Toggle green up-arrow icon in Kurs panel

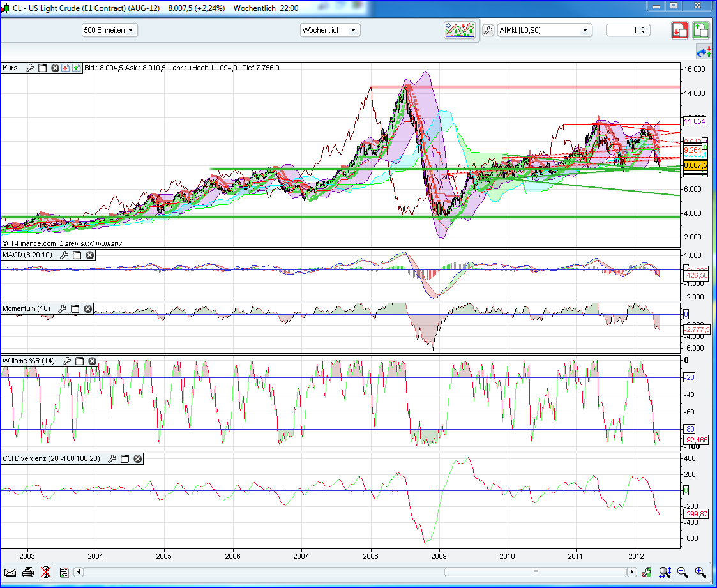pos(76,68)
